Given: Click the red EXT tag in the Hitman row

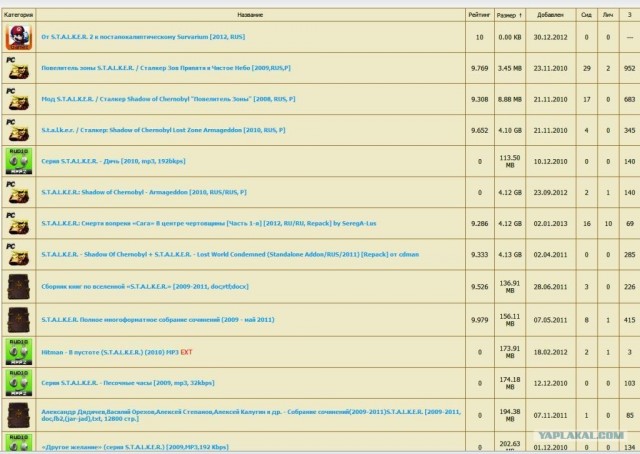Looking at the screenshot, I should [186, 352].
